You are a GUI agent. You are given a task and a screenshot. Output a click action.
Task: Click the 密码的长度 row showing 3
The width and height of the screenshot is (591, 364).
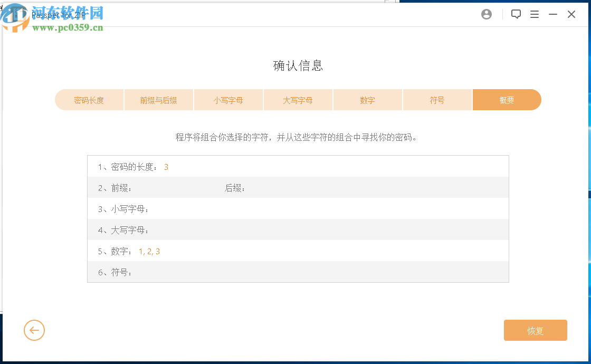[x=166, y=166]
